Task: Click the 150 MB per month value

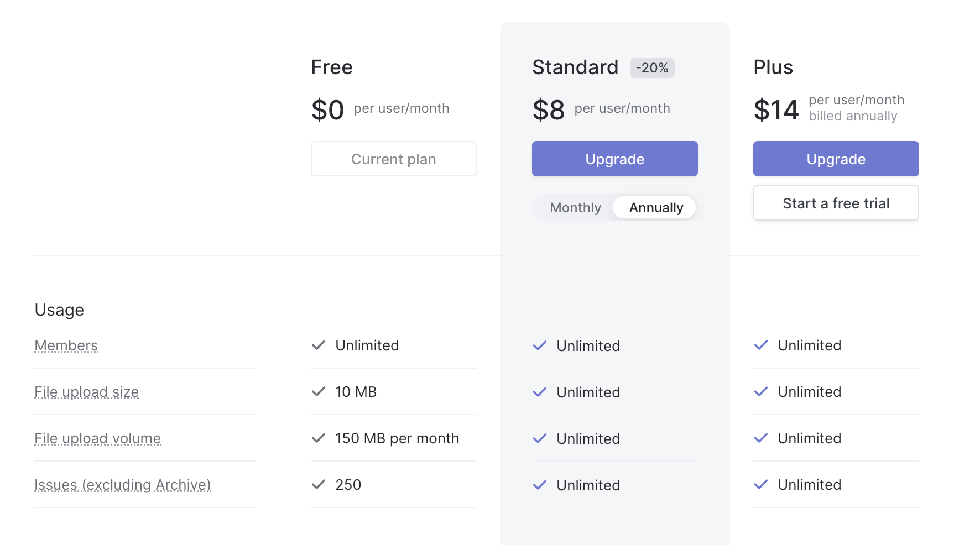Action: pos(397,438)
